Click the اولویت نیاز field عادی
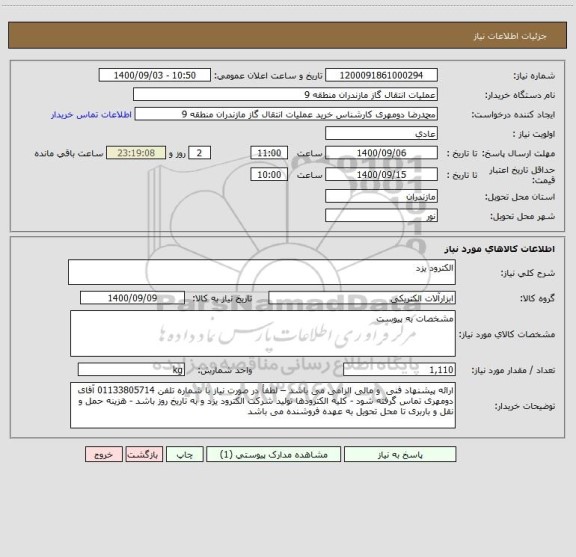The width and height of the screenshot is (576, 557). (381, 133)
